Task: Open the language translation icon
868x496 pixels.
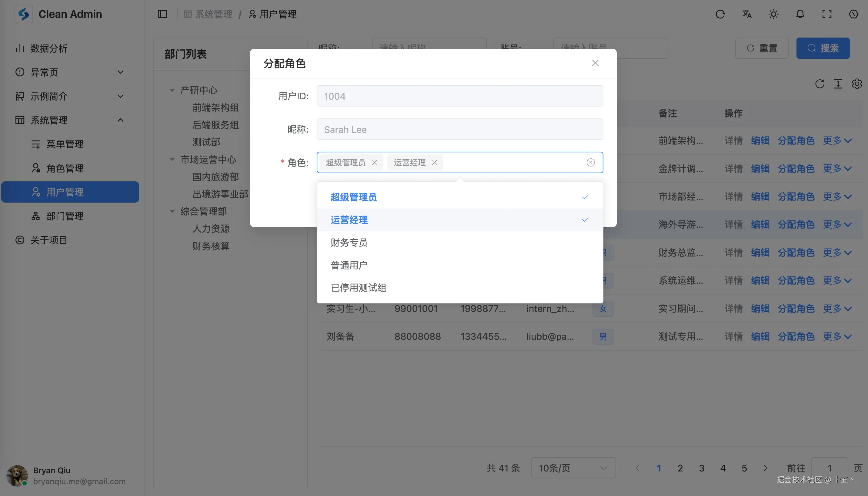Action: (747, 14)
